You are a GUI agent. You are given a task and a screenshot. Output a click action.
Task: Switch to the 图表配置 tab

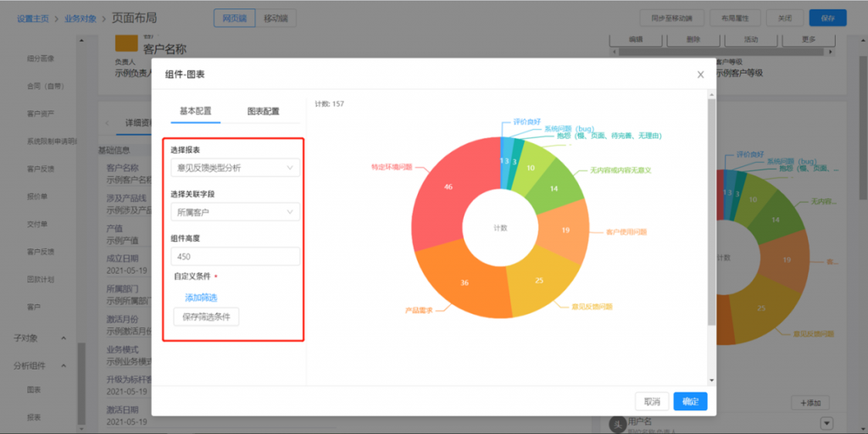pyautogui.click(x=263, y=111)
